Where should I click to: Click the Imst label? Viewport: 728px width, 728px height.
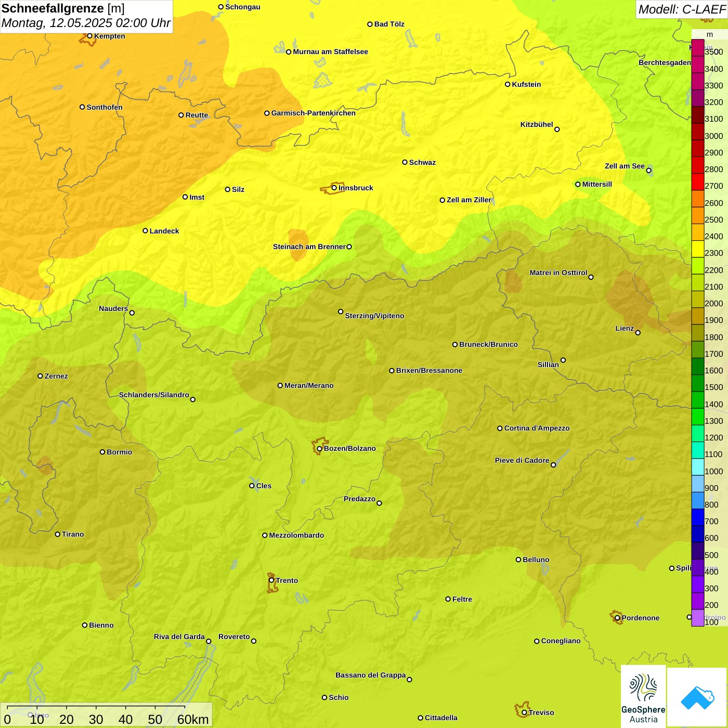coord(197,197)
